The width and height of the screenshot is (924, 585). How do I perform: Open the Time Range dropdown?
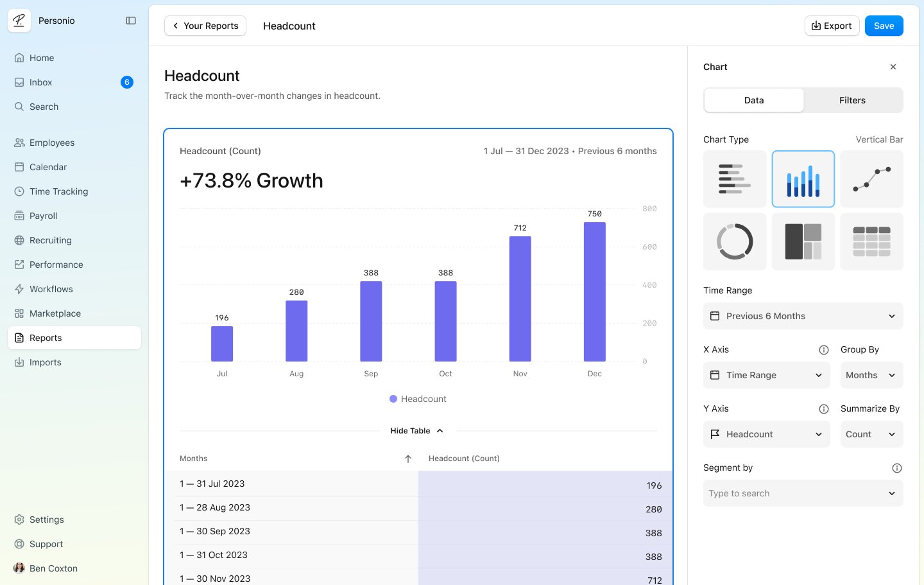pos(803,316)
